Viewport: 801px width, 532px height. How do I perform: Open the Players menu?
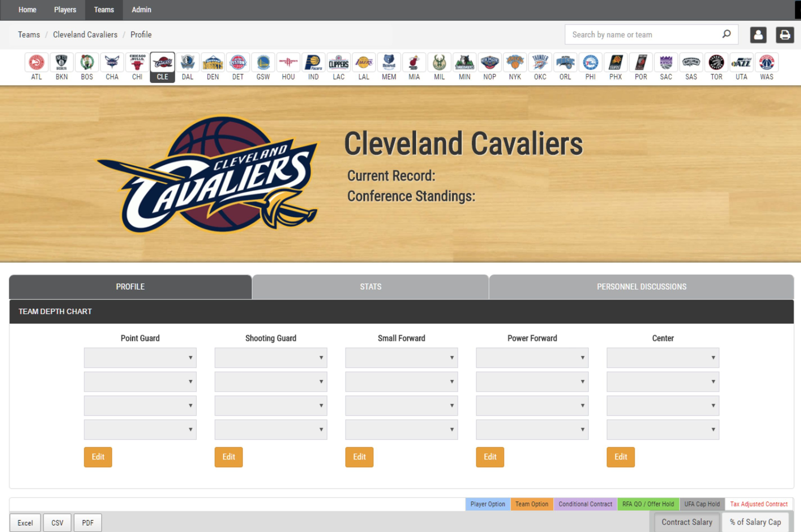65,10
